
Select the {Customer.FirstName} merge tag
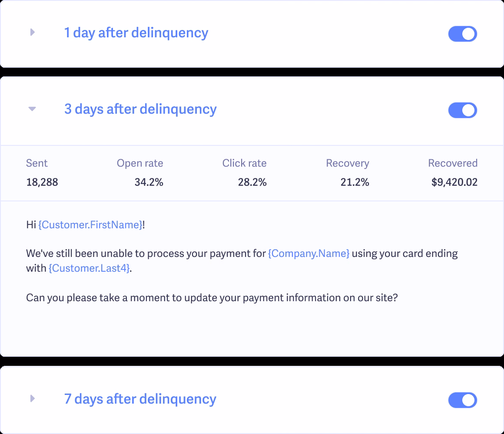[90, 225]
